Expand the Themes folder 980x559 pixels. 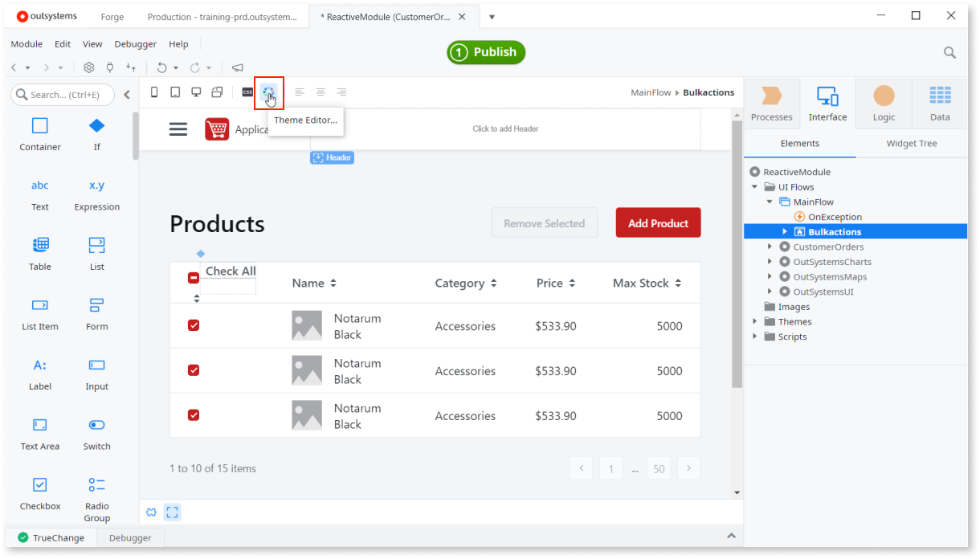click(x=754, y=322)
